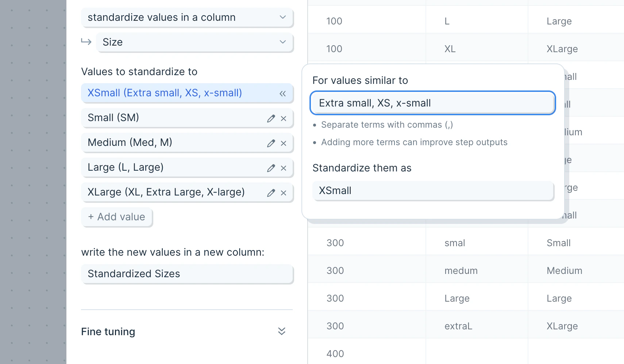Open the standardize values step dropdown
Screen dimensions: 624x364
coord(187,18)
